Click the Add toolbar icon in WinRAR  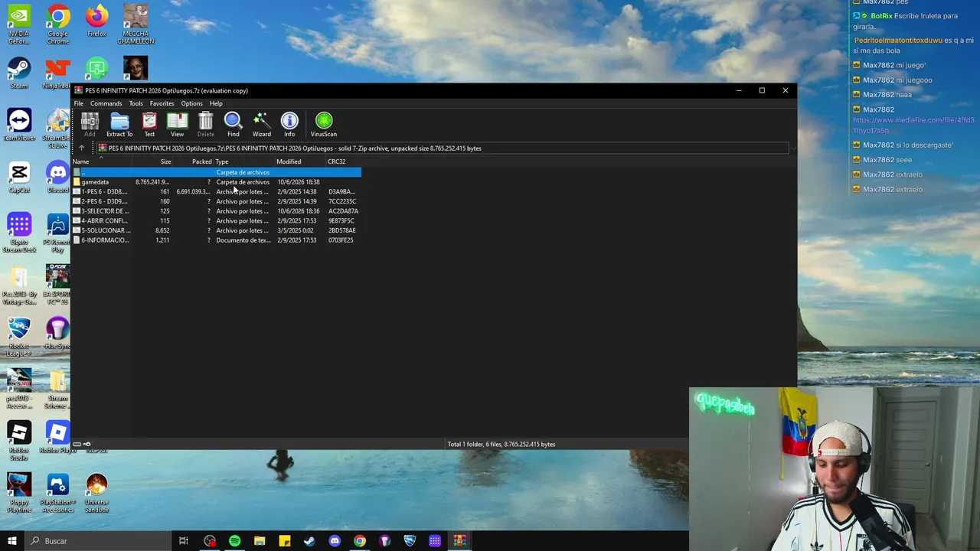click(90, 125)
